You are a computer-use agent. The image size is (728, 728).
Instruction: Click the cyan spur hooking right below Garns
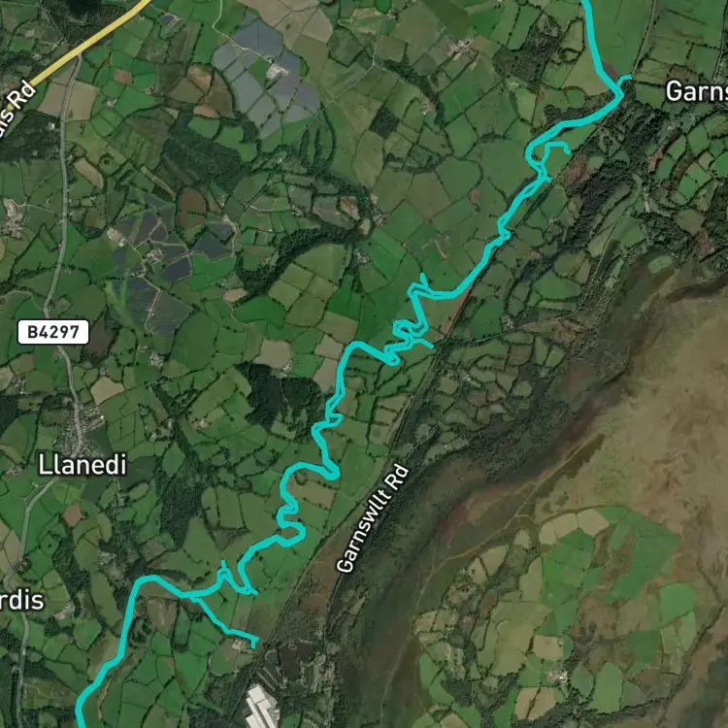pyautogui.click(x=555, y=147)
